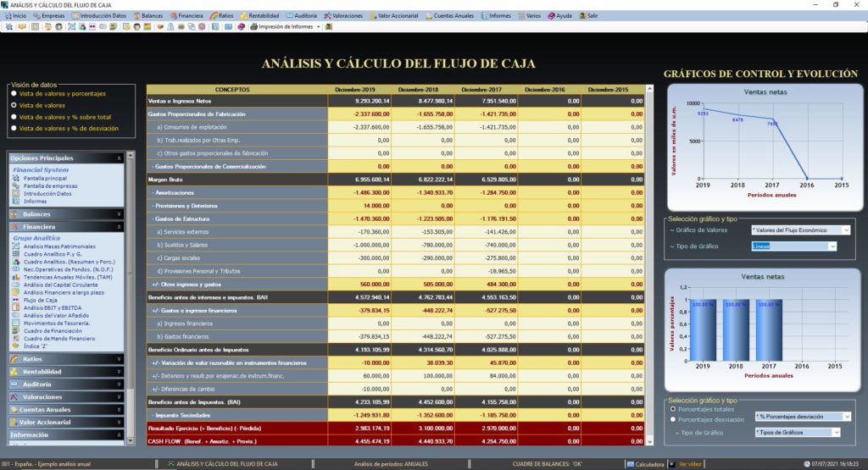Click the Ver vídeo link in status bar
This screenshot has width=868, height=470.
(690, 464)
